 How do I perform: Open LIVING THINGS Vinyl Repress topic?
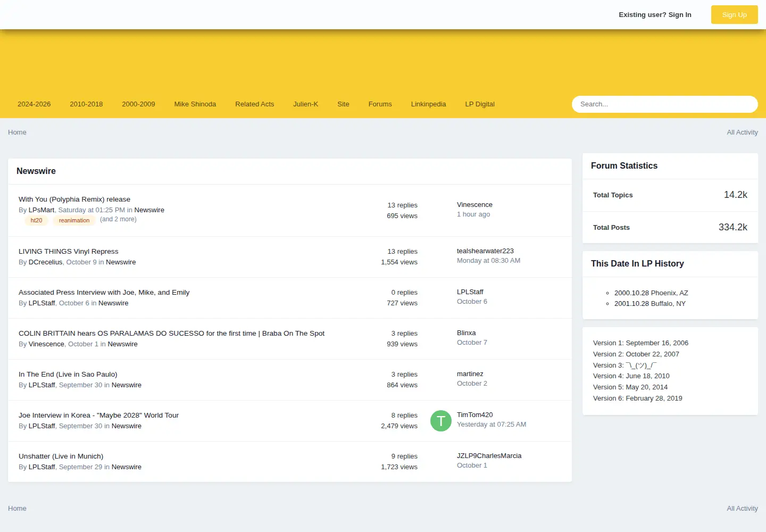coord(69,252)
